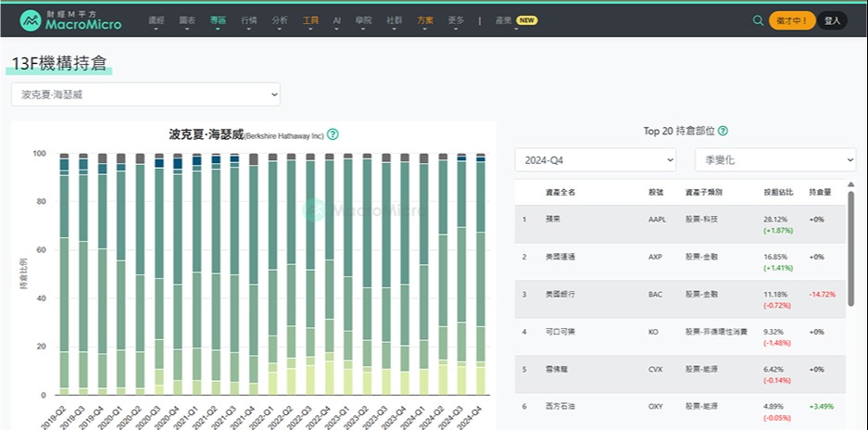
Task: Open the 波克夏·海瑟威 institution dropdown
Action: tap(145, 95)
